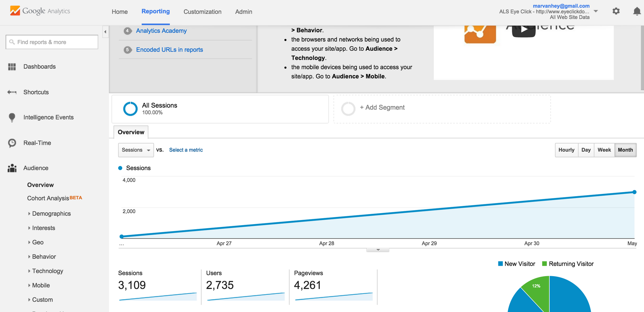The width and height of the screenshot is (644, 312).
Task: Open the Admin tab
Action: (244, 12)
